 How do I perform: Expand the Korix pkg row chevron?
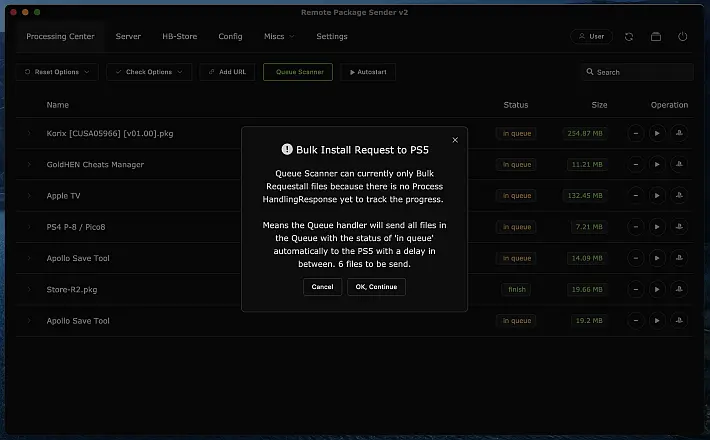click(x=29, y=134)
